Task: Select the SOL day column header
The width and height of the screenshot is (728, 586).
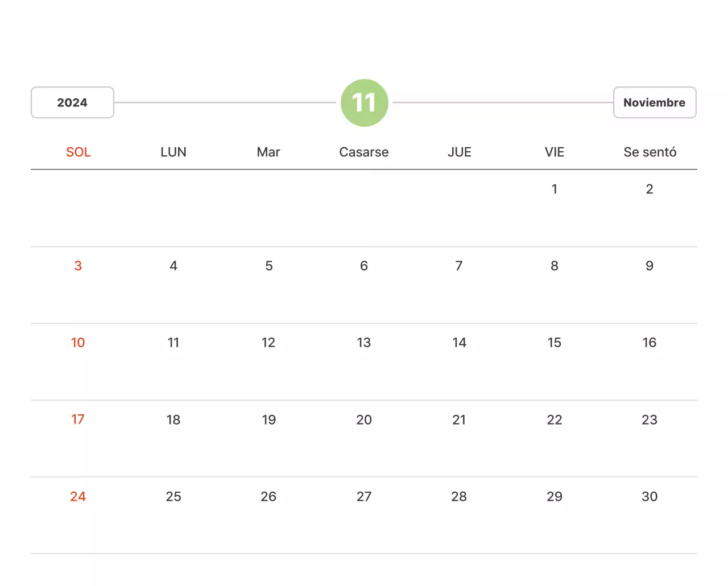Action: [78, 152]
